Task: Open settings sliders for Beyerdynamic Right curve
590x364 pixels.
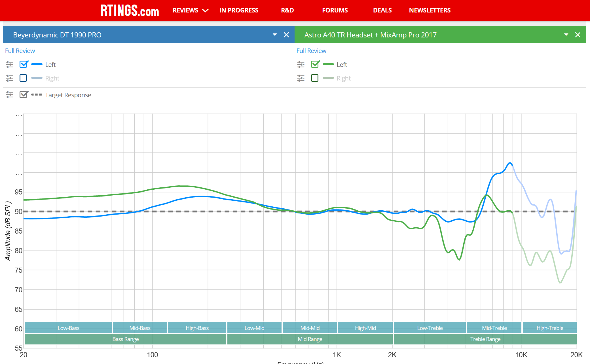Action: tap(9, 78)
